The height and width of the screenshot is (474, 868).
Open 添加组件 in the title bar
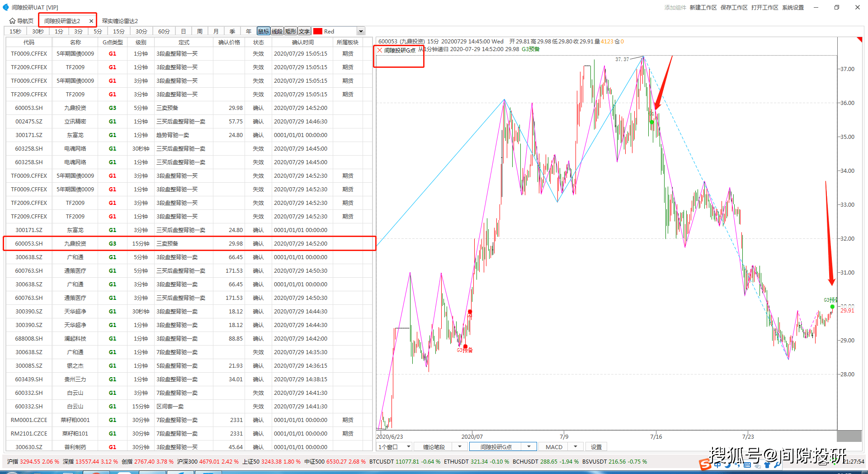point(675,8)
